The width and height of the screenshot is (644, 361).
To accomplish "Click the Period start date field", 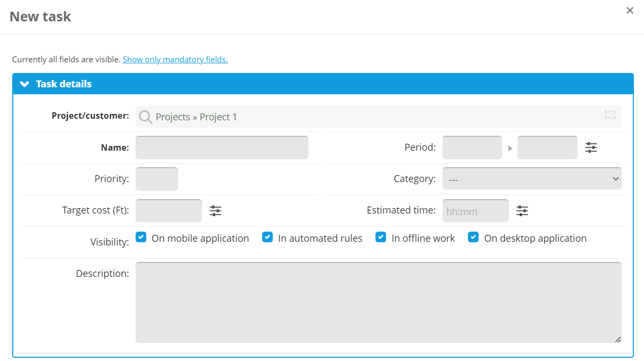I will pos(472,147).
